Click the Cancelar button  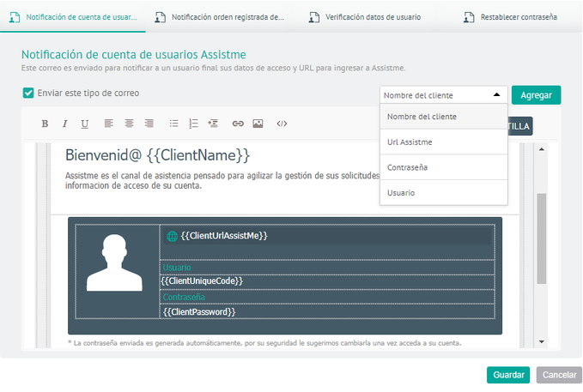coord(559,375)
